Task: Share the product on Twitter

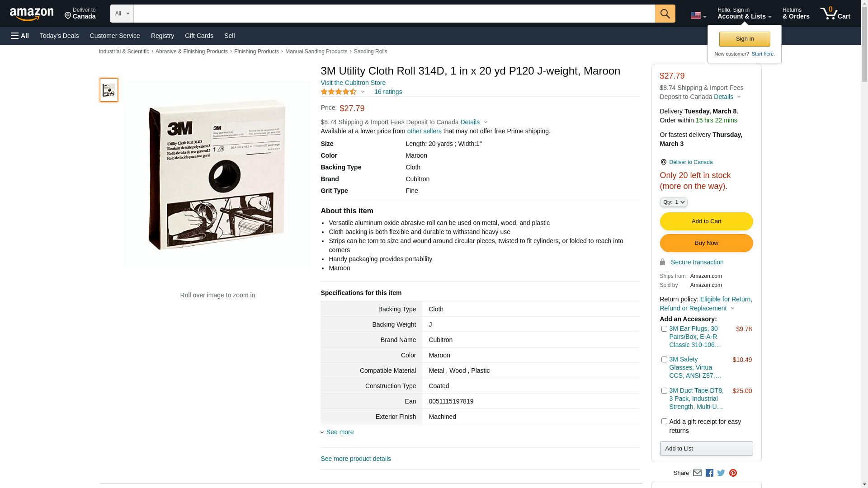Action: (x=721, y=473)
